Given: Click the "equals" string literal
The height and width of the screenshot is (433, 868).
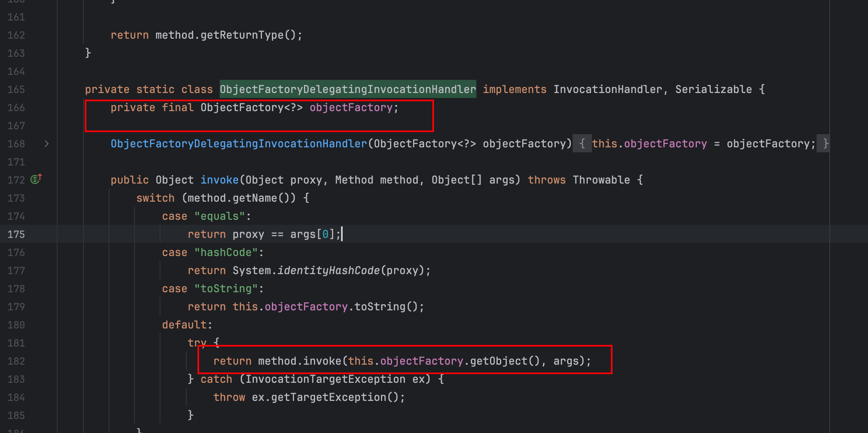Looking at the screenshot, I should point(220,216).
